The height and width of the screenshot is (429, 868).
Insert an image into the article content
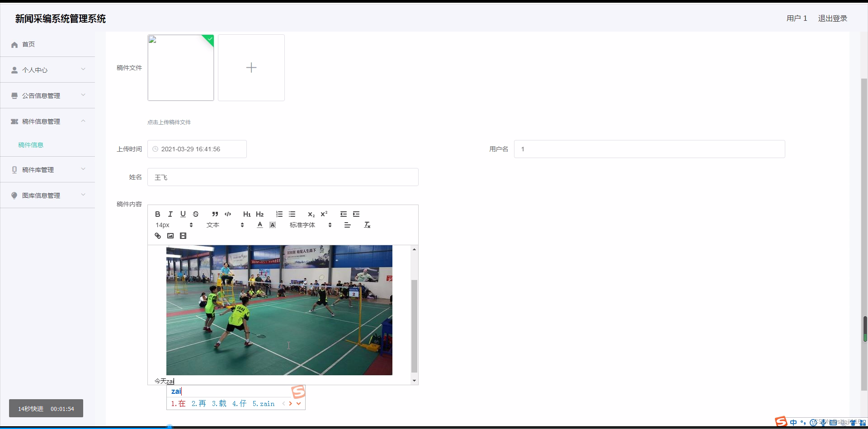tap(170, 235)
